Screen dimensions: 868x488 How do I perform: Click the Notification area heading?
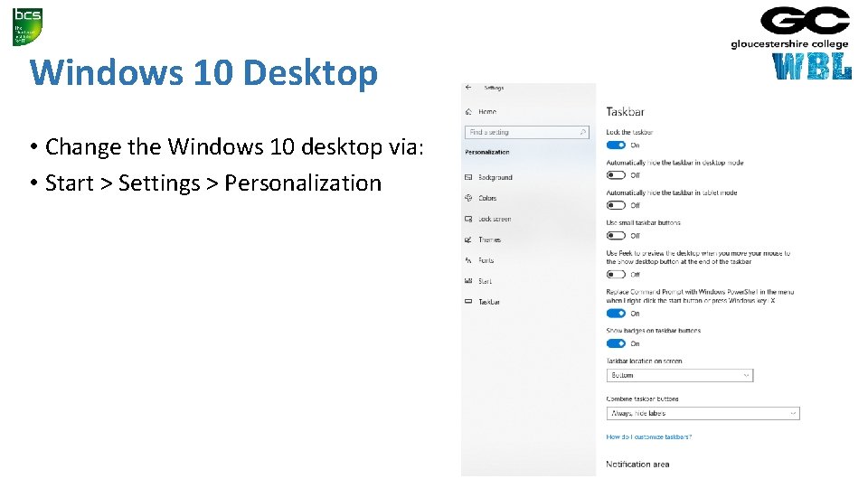tap(637, 465)
